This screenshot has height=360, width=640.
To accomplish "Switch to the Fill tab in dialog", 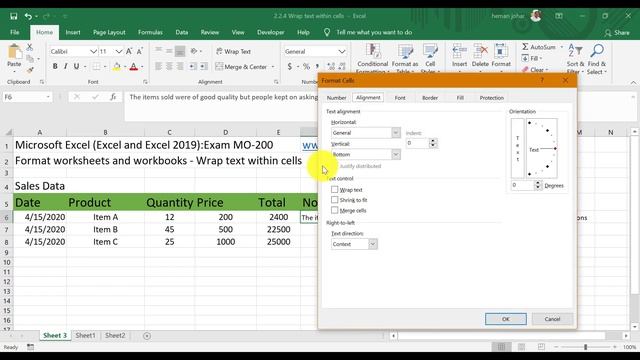I will tap(460, 98).
